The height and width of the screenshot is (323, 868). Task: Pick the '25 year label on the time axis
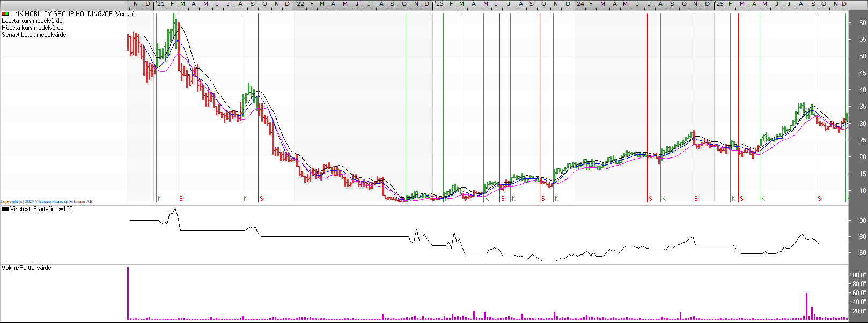point(719,4)
